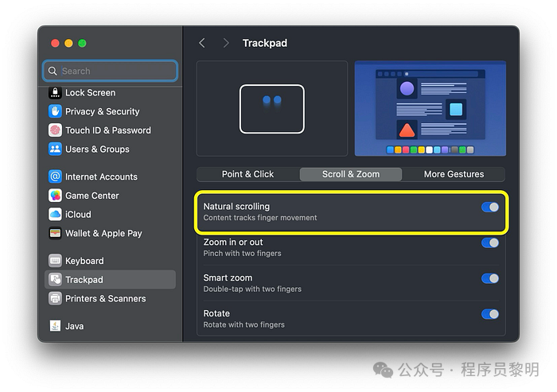
Task: Switch to the Point & Click tab
Action: 248,174
